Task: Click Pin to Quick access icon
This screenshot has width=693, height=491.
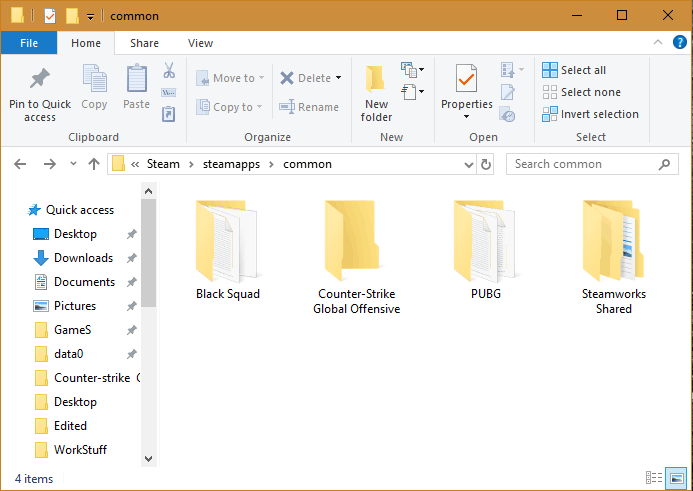Action: tap(40, 79)
